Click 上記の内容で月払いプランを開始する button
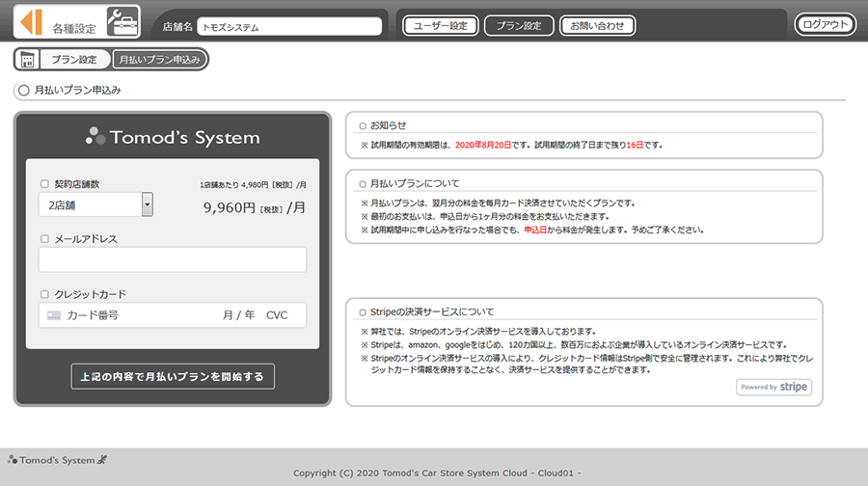868x486 pixels. click(173, 376)
